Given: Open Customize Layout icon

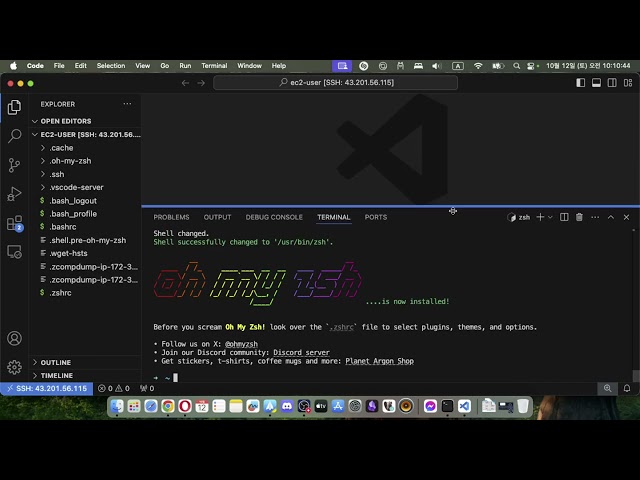Looking at the screenshot, I should tap(628, 83).
